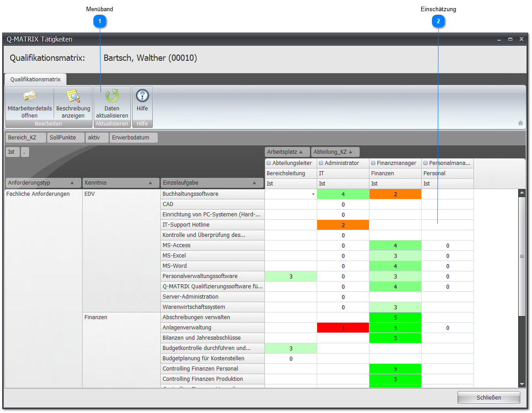Click the SollPunkte filter field
The height and width of the screenshot is (413, 532).
click(x=66, y=138)
